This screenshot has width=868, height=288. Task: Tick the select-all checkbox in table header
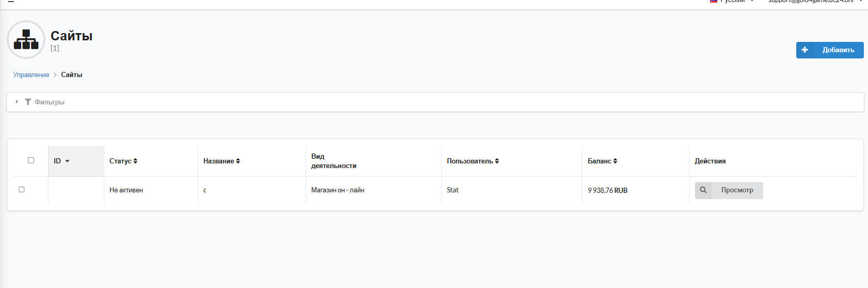(31, 160)
